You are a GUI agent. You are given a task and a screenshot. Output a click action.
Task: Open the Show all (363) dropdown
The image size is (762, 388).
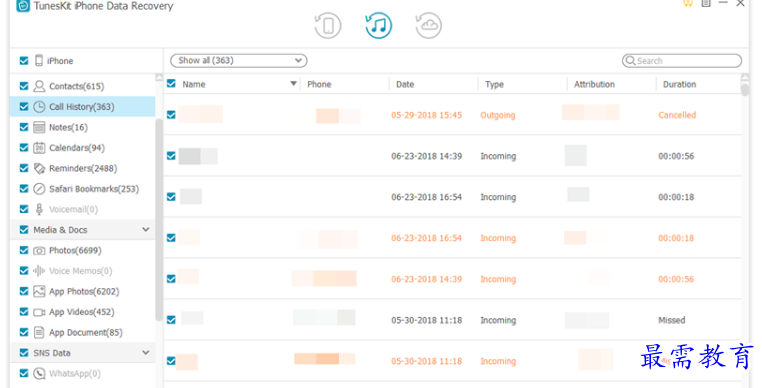[239, 61]
